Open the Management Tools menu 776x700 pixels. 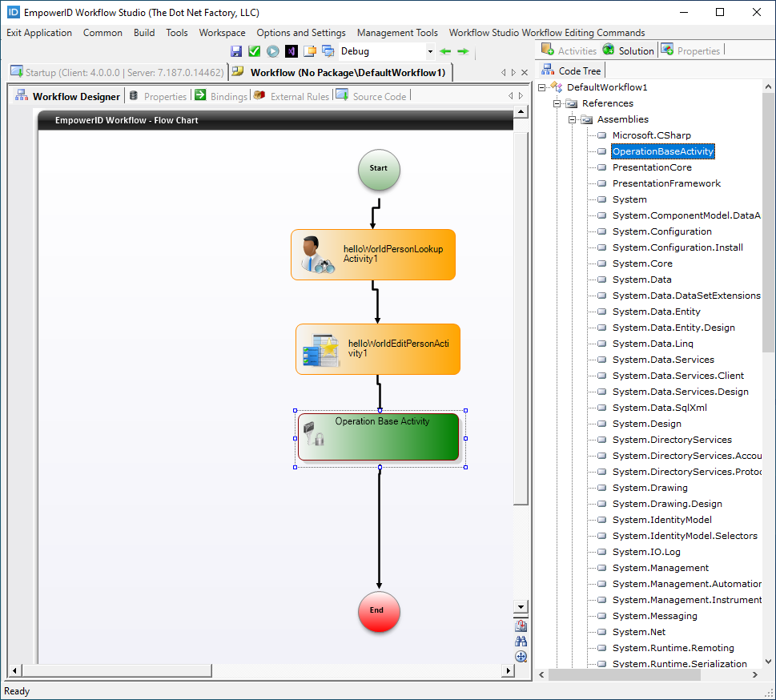(397, 33)
